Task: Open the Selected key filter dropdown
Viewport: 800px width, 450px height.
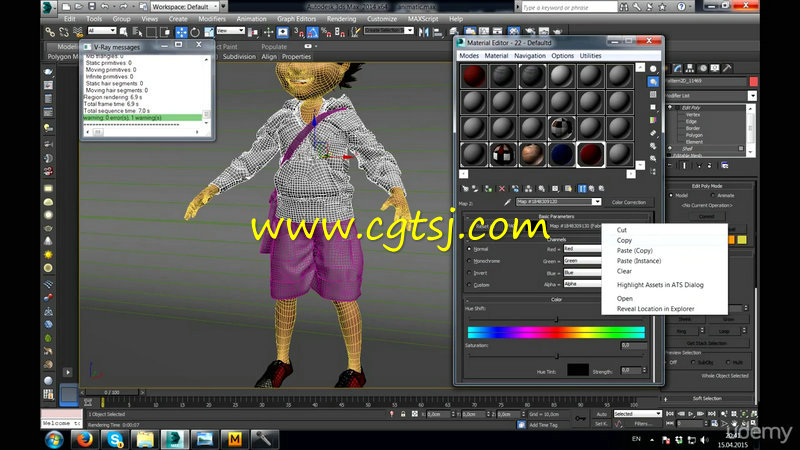Action: coord(638,414)
